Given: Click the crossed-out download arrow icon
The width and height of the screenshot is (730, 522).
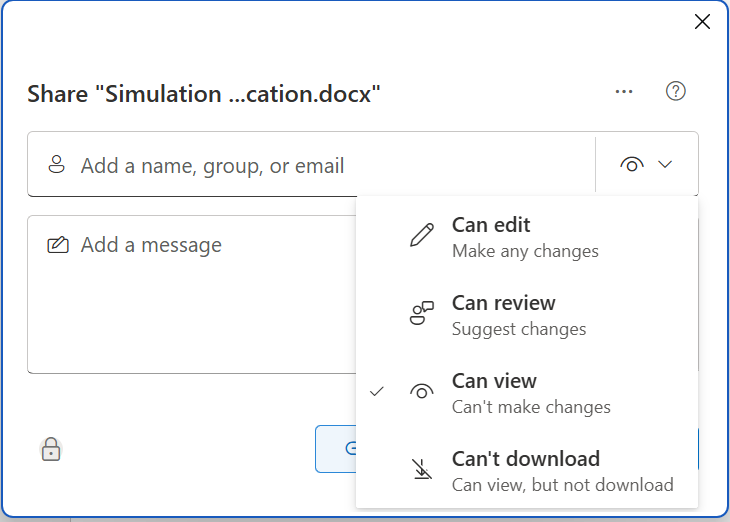Looking at the screenshot, I should [422, 470].
